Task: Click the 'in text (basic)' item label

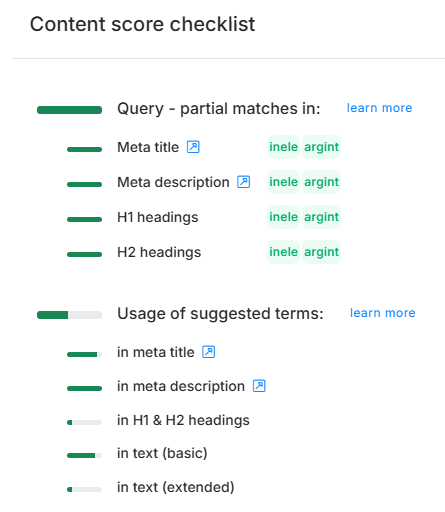Action: [162, 453]
